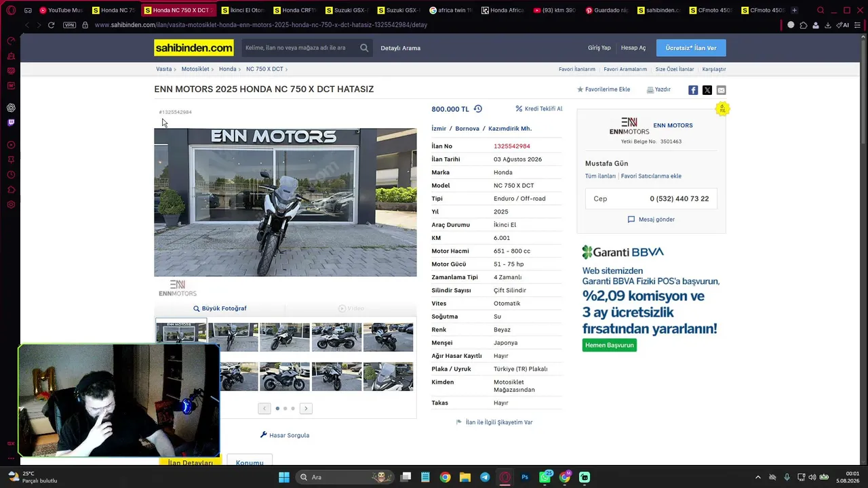Open Telegram from the taskbar
This screenshot has height=488, width=868.
click(485, 477)
